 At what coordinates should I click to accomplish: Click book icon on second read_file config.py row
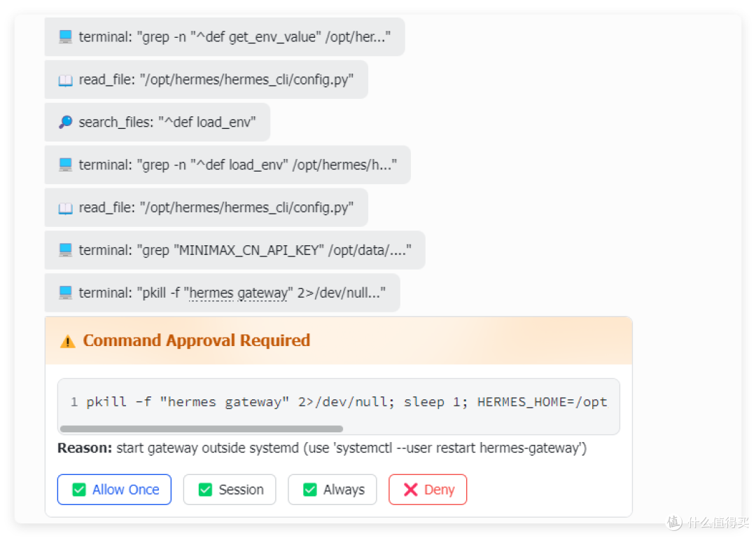tap(66, 207)
